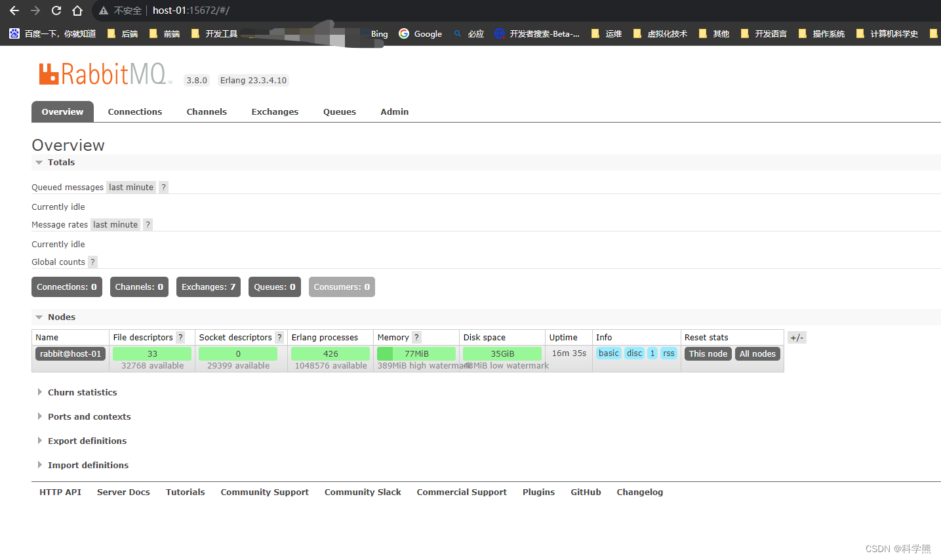
Task: Switch to the Exchanges tab
Action: tap(275, 112)
